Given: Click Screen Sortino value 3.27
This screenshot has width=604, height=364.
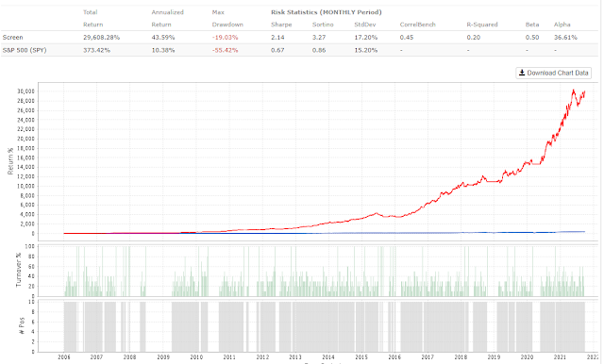Looking at the screenshot, I should (x=319, y=38).
